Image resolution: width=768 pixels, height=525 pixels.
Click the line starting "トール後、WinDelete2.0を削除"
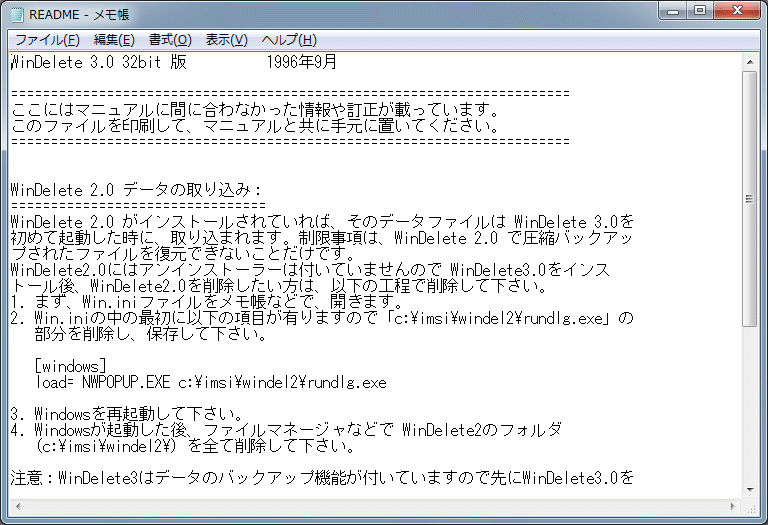(x=279, y=286)
